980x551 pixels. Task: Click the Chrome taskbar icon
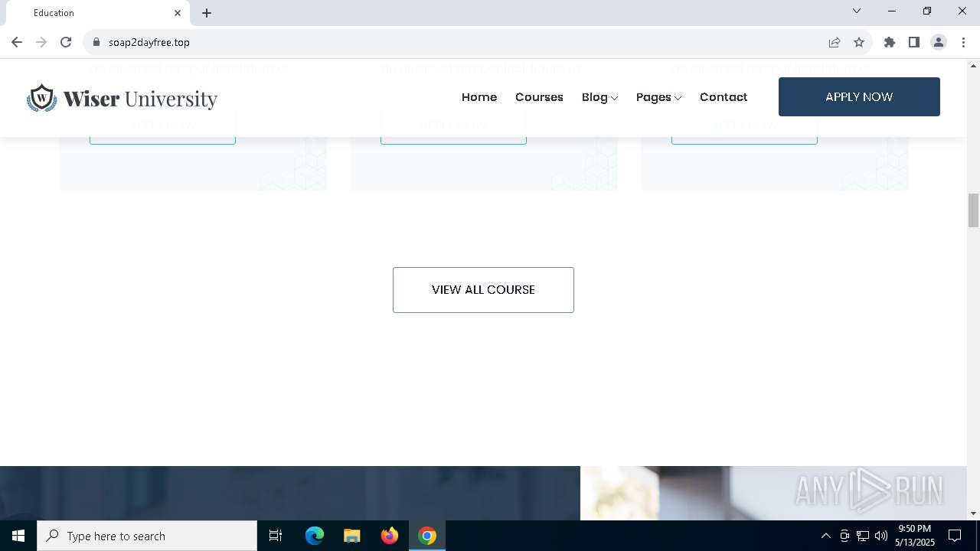427,536
